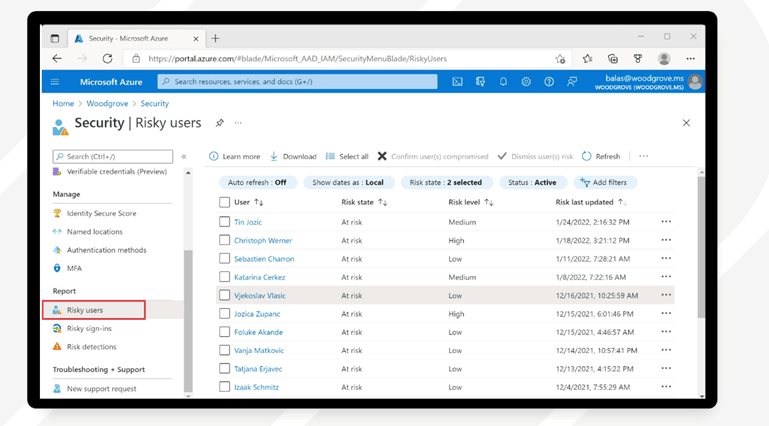Toggle the select-all header checkbox
769x426 pixels.
coord(225,202)
